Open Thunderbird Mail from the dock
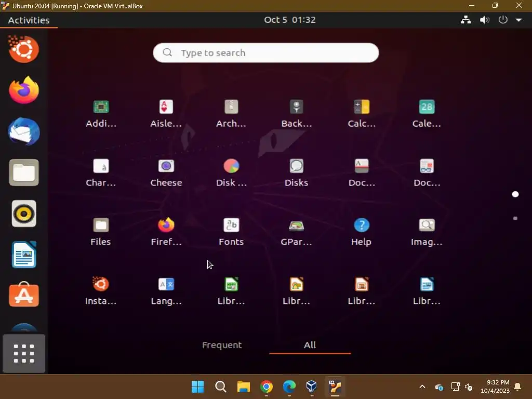 click(24, 131)
